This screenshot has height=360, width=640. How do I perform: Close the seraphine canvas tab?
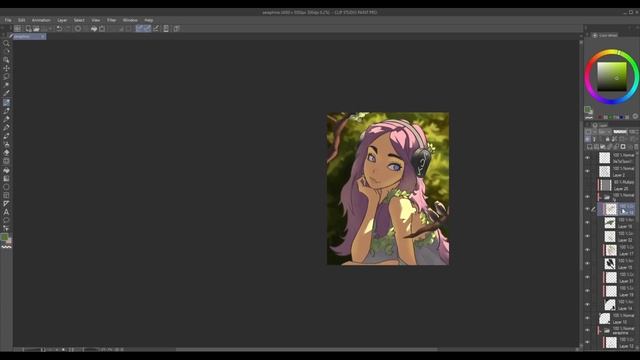point(42,37)
